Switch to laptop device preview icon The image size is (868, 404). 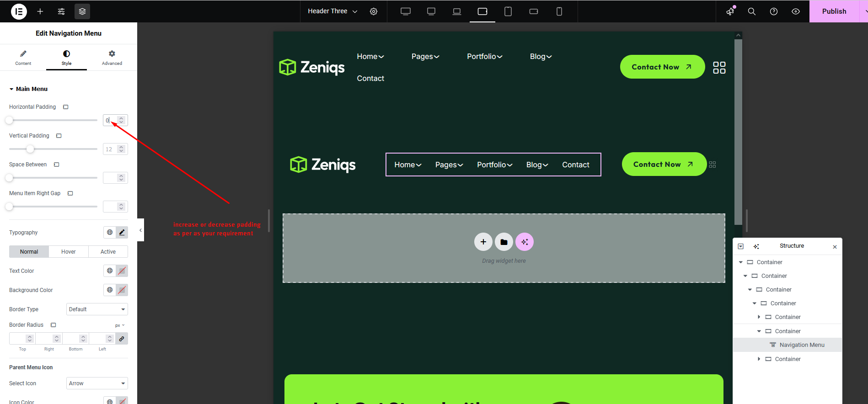(457, 11)
